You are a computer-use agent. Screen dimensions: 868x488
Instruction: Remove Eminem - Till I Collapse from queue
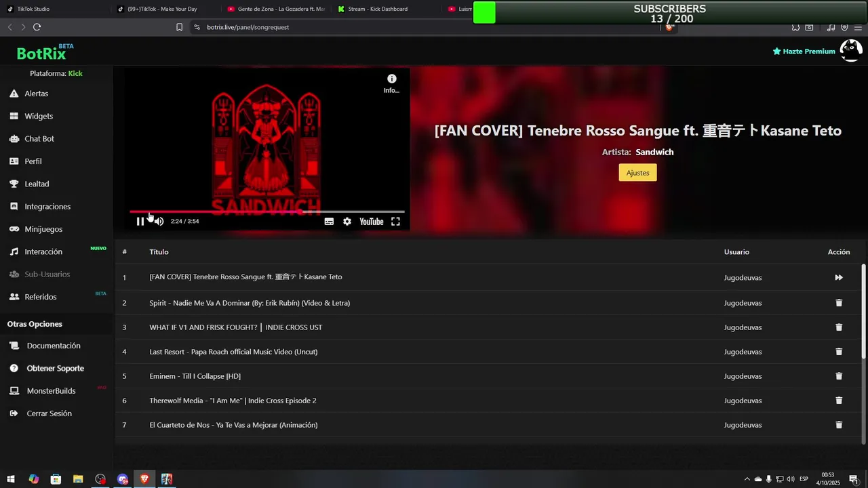click(839, 376)
